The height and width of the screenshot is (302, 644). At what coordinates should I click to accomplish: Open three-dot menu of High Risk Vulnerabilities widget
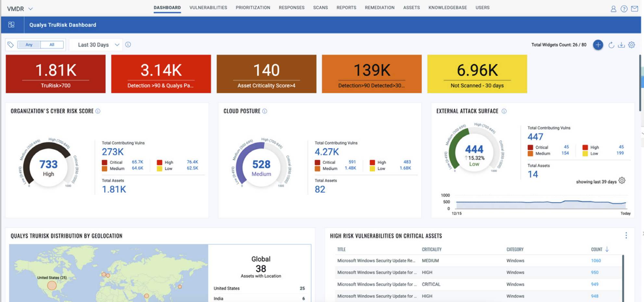(x=626, y=235)
